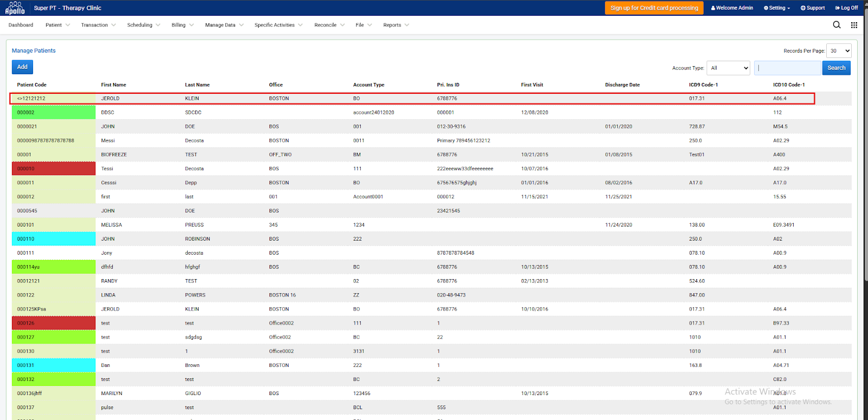Open the Reports menu

tap(395, 25)
